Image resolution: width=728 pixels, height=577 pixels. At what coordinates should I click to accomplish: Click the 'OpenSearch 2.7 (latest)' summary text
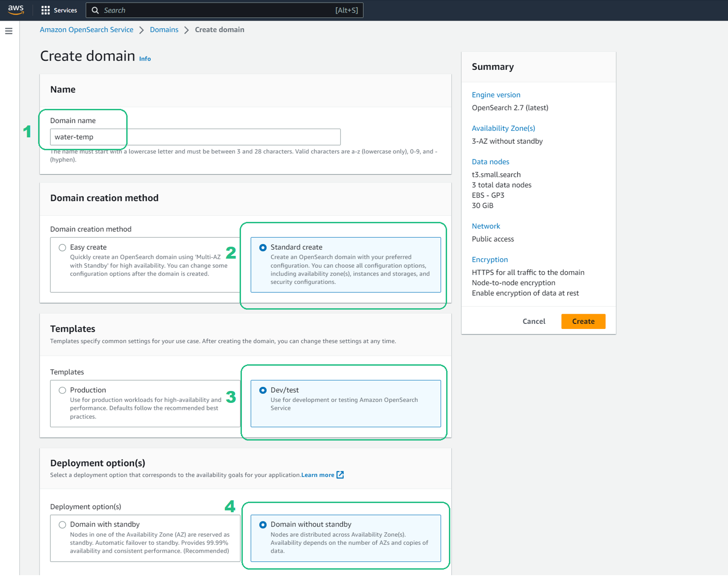tap(510, 107)
